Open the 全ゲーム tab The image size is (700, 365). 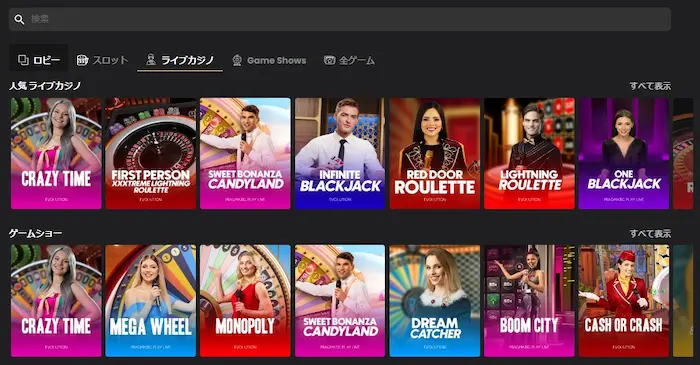pyautogui.click(x=350, y=60)
